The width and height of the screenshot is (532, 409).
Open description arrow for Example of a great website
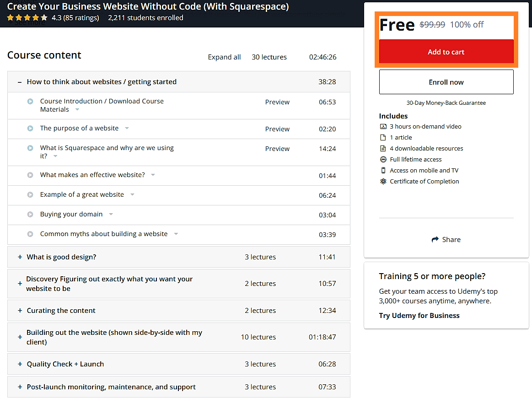point(132,195)
